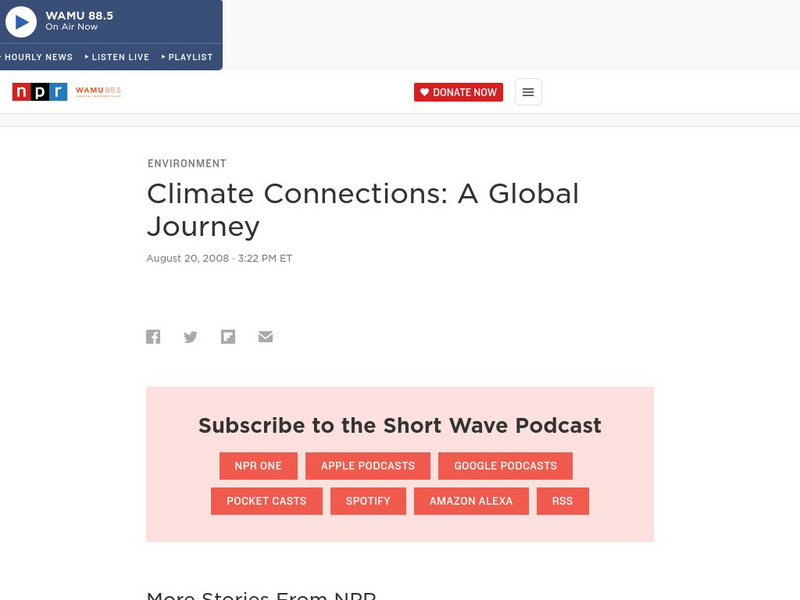This screenshot has width=800, height=600.
Task: Open the hamburger navigation menu
Action: [527, 91]
